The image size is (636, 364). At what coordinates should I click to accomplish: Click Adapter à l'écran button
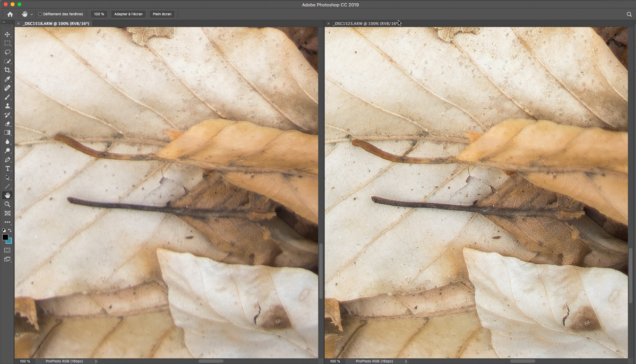click(128, 14)
